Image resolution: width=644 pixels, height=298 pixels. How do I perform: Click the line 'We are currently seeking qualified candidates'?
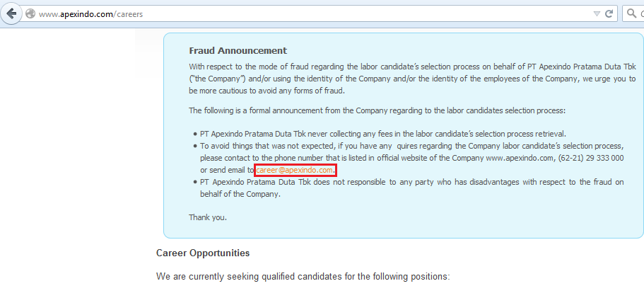[x=303, y=277]
